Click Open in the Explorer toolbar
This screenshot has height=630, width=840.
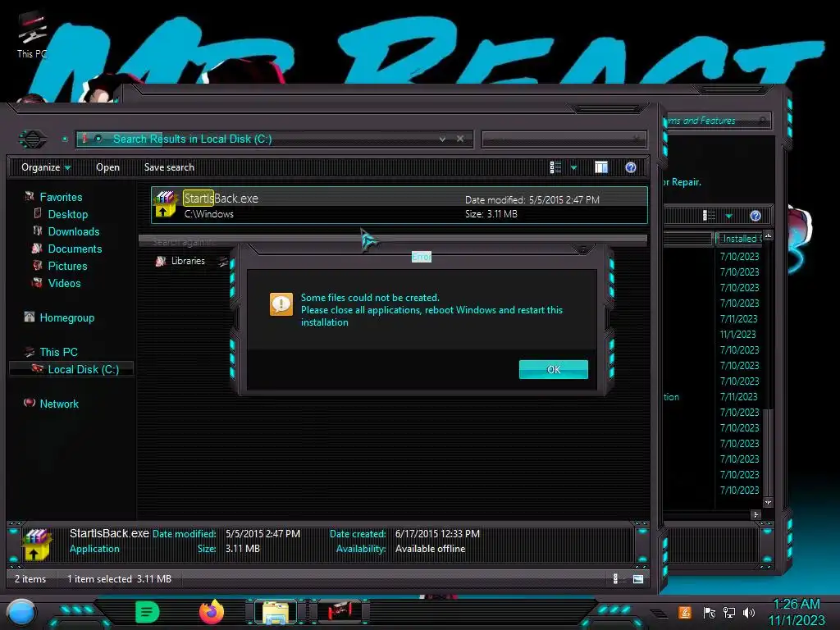(x=107, y=167)
